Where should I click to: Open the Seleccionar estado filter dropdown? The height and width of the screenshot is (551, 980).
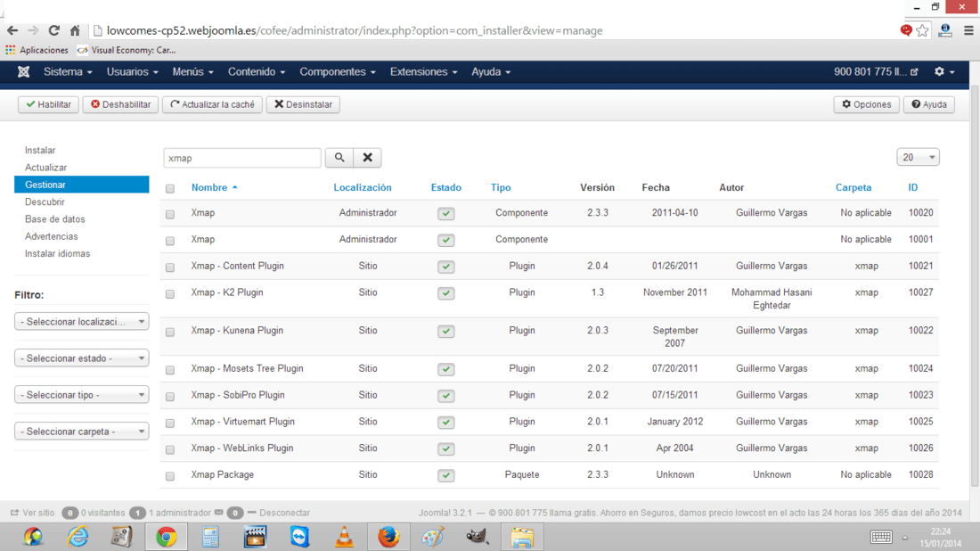coord(82,358)
